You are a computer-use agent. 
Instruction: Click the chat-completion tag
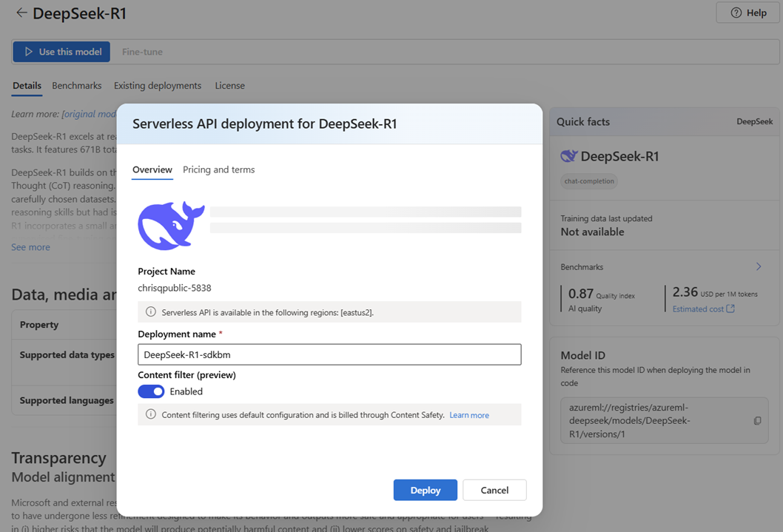[589, 181]
